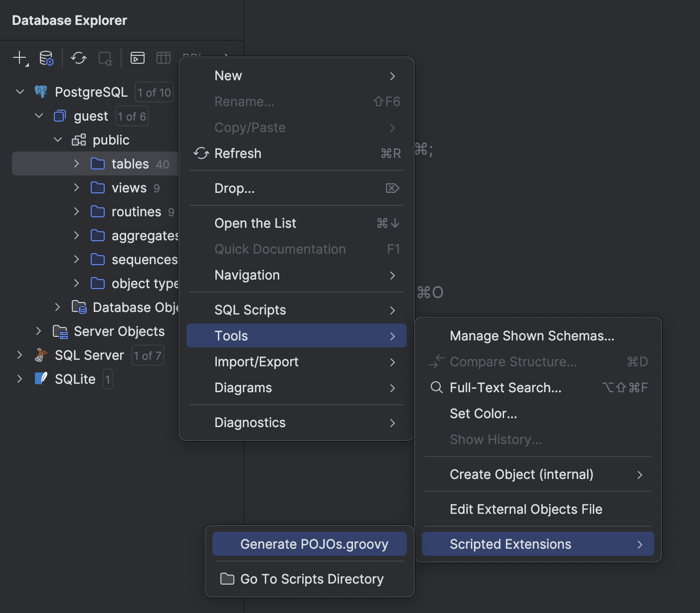Click the '1 of 6' badge beside guest
The height and width of the screenshot is (613, 700).
click(132, 116)
